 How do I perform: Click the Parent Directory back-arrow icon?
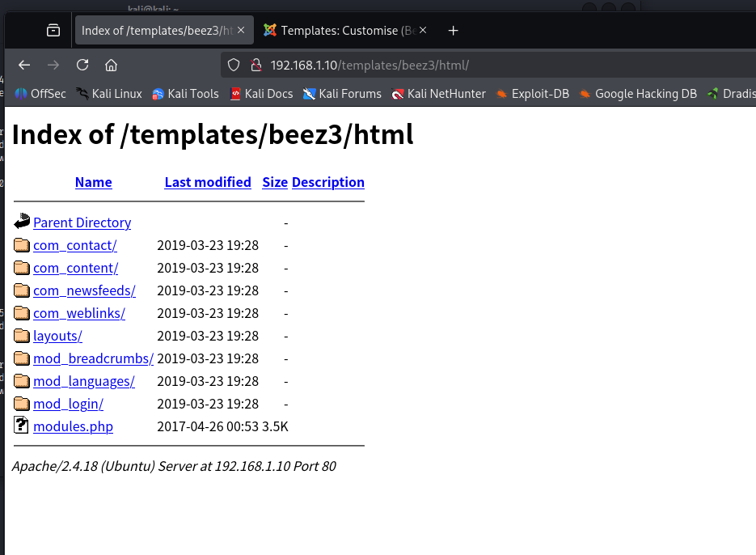[x=22, y=222]
